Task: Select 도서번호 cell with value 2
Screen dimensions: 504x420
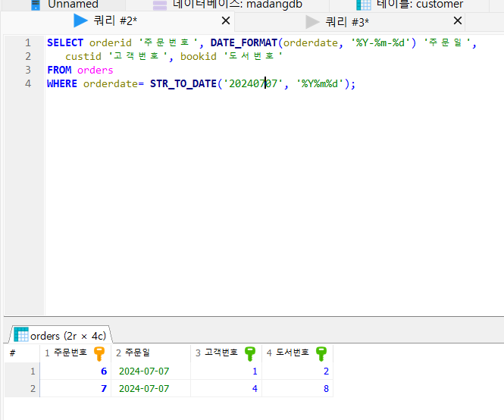Action: pos(297,371)
